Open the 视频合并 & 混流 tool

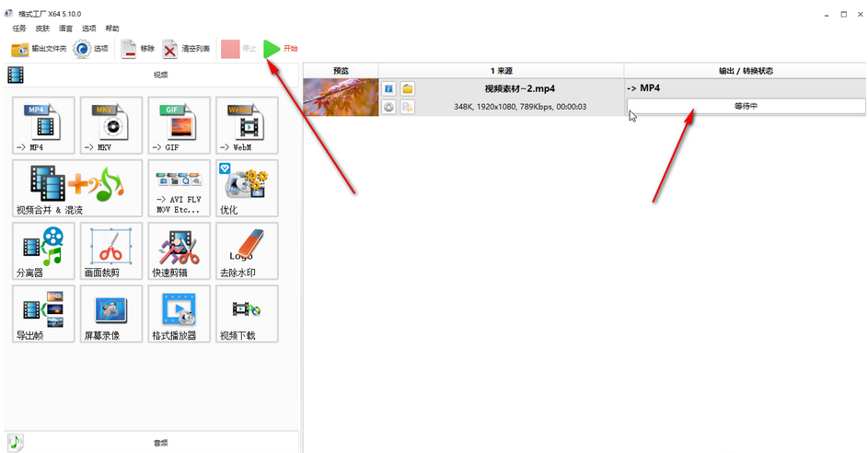click(x=77, y=188)
